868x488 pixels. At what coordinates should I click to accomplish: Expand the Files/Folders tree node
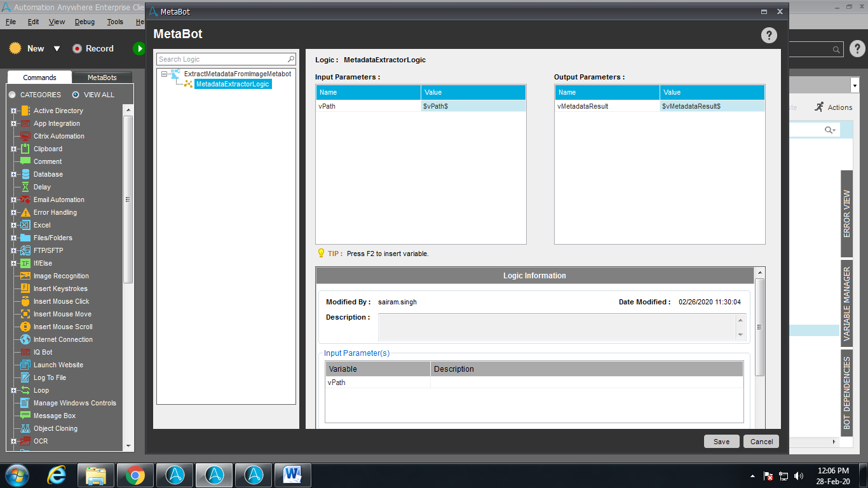click(13, 238)
